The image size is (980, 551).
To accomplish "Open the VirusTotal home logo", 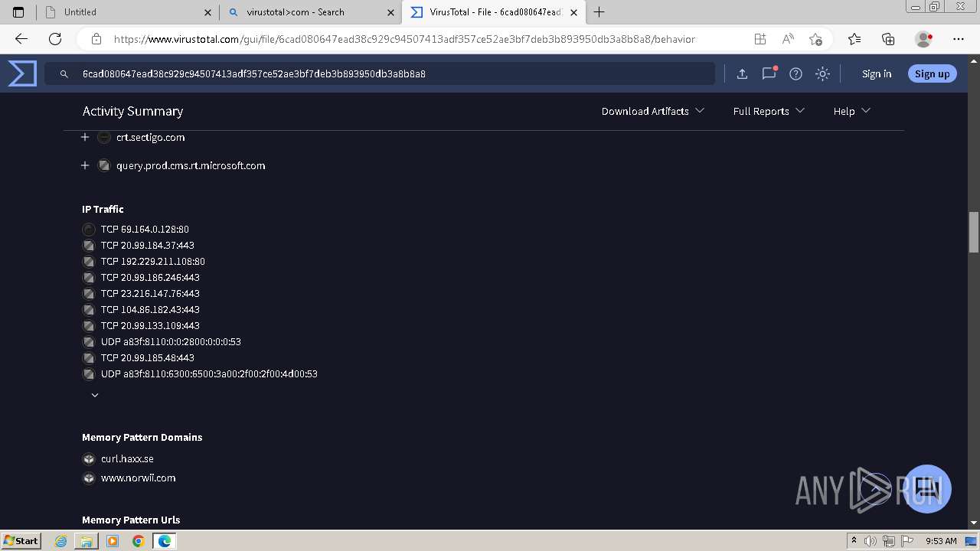I will coord(22,73).
